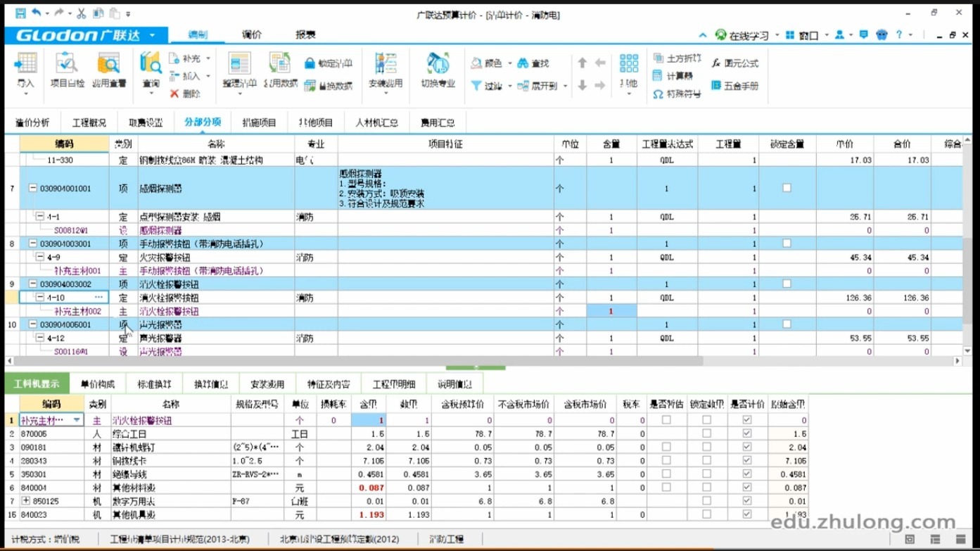Promote row with the left arrow
980x551 pixels.
pos(600,63)
